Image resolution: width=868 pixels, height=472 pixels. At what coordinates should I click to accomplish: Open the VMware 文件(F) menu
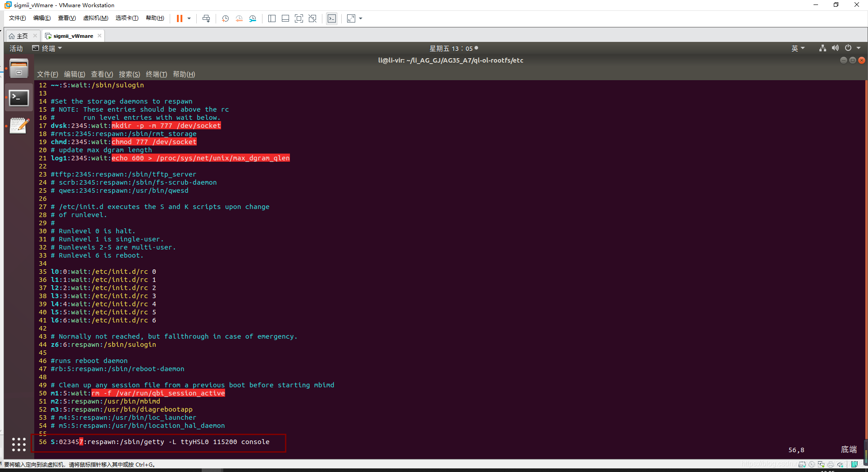point(17,18)
